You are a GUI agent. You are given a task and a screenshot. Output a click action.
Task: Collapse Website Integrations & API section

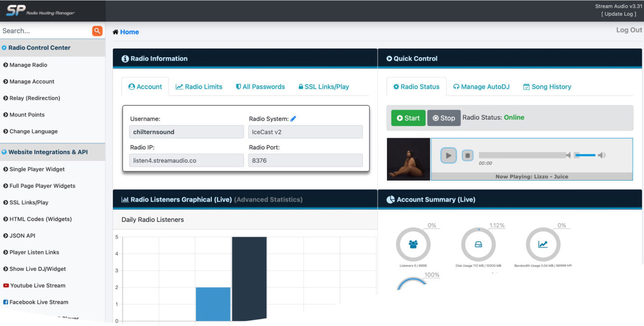48,152
